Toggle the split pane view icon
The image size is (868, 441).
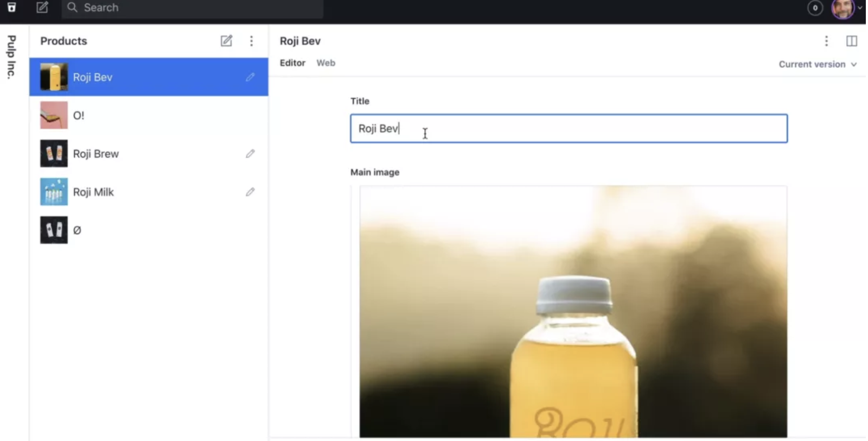tap(852, 41)
